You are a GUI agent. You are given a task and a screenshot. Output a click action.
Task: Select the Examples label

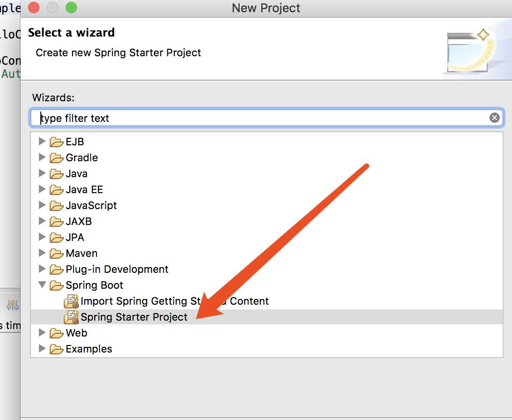point(89,349)
